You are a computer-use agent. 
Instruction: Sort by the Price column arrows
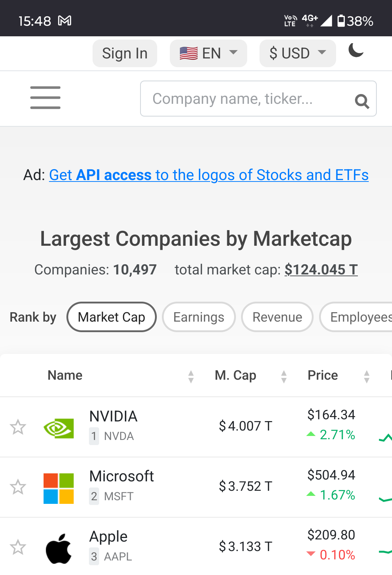click(x=367, y=376)
